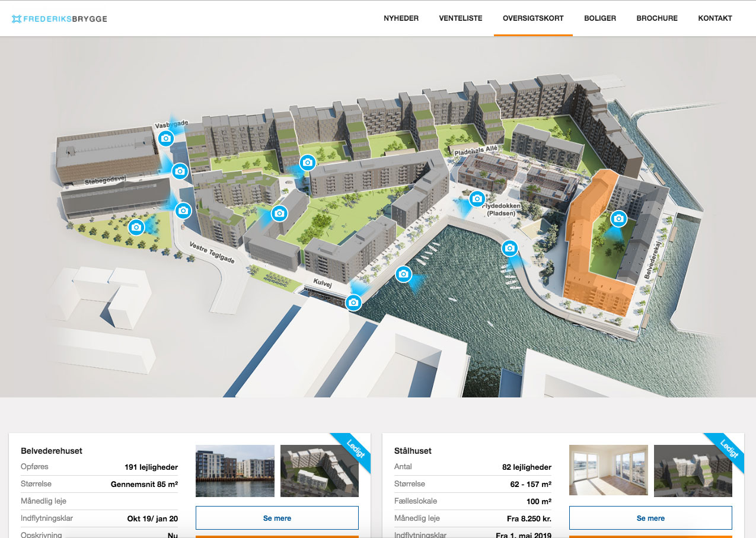Open camera marker at Støbegodsvej corner
Viewport: 756px width, 538px height.
click(x=180, y=171)
